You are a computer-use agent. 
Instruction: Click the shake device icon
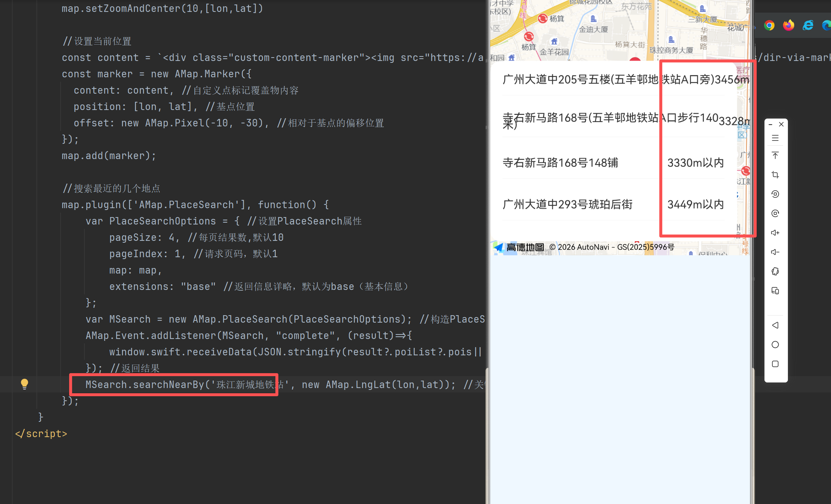[x=775, y=271]
